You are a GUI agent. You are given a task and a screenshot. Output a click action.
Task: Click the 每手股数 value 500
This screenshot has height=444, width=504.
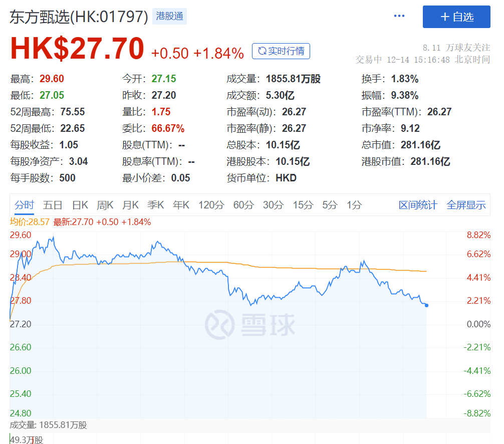pos(67,178)
